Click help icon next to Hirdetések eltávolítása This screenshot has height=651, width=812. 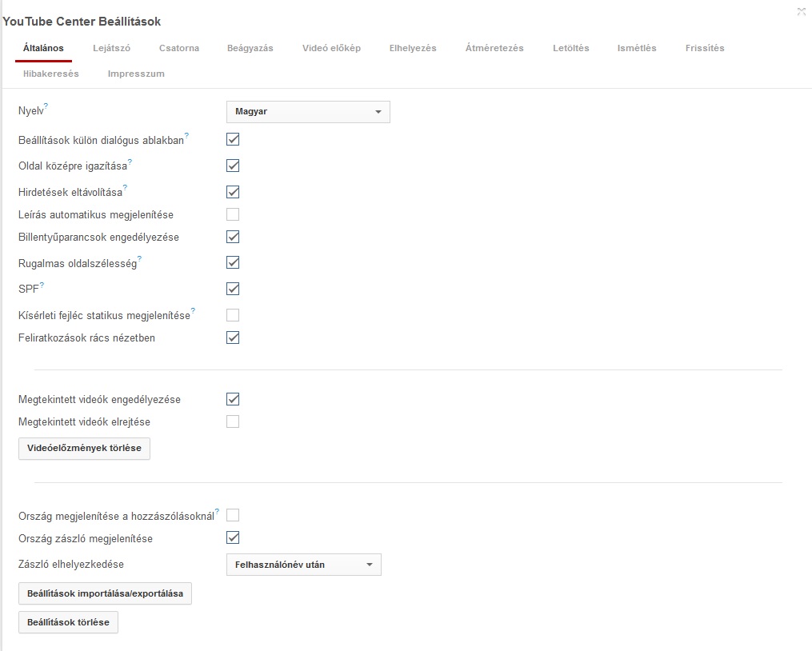coord(125,187)
